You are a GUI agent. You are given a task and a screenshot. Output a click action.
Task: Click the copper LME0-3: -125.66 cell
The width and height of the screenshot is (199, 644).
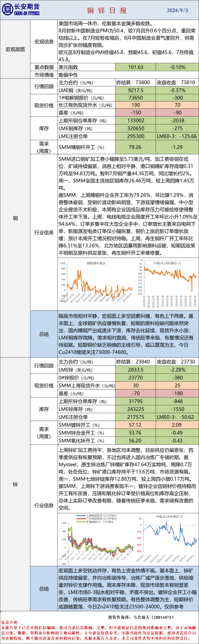click(177, 136)
